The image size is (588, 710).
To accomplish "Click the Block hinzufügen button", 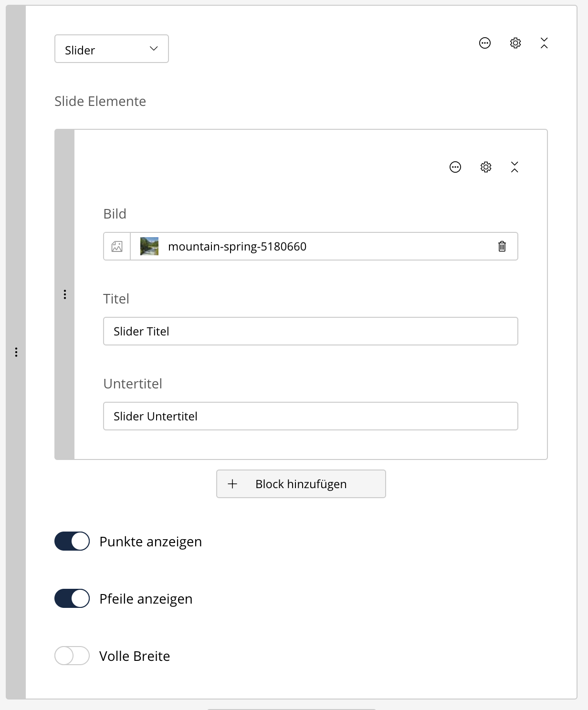I will pyautogui.click(x=301, y=484).
